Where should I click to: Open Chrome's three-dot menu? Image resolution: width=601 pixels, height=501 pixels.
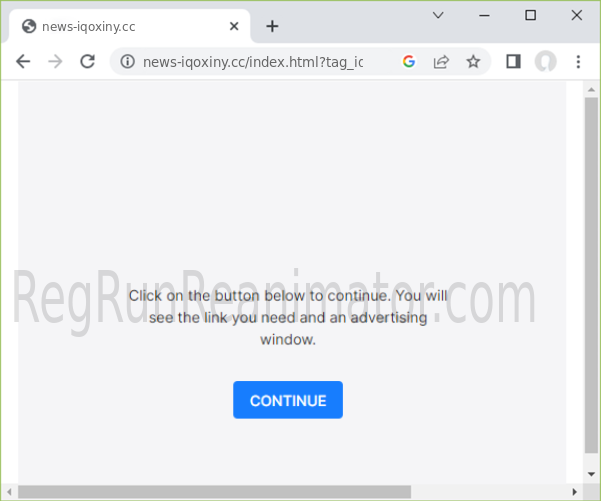pyautogui.click(x=578, y=62)
